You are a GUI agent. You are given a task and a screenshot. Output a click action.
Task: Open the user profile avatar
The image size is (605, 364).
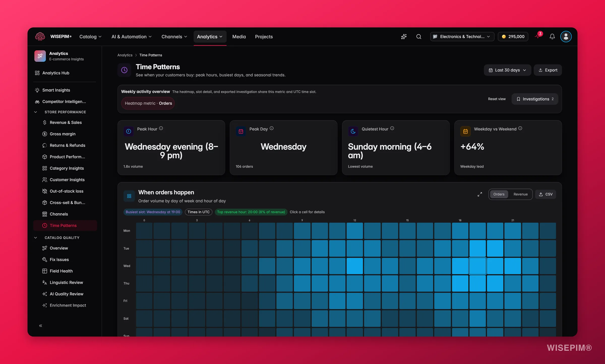[566, 37]
